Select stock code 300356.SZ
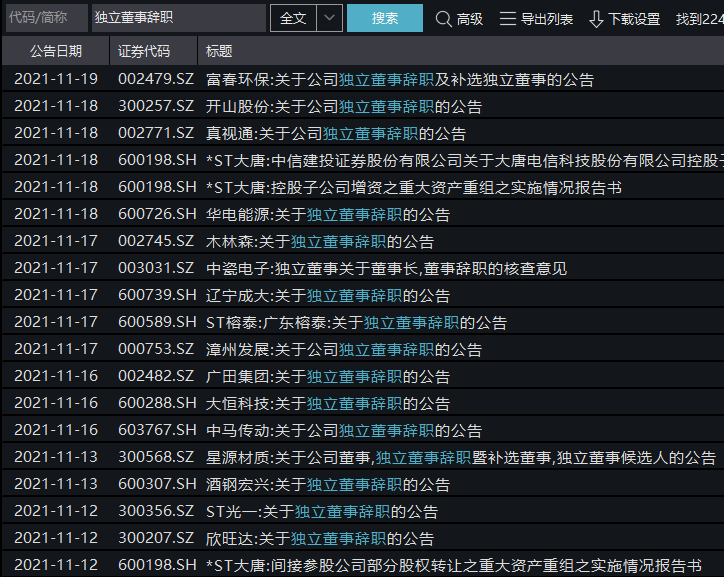Image resolution: width=724 pixels, height=577 pixels. click(x=156, y=511)
